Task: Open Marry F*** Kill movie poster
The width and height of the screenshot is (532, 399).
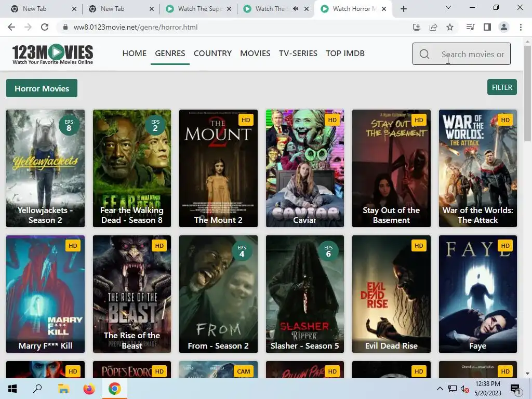Action: pyautogui.click(x=46, y=294)
